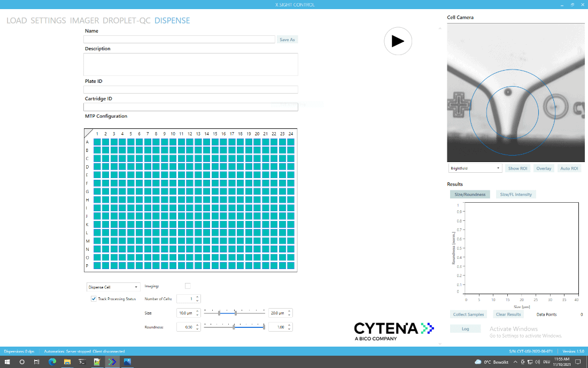This screenshot has width=588, height=368.
Task: Click the select-all corner of the well plate
Action: tap(89, 133)
